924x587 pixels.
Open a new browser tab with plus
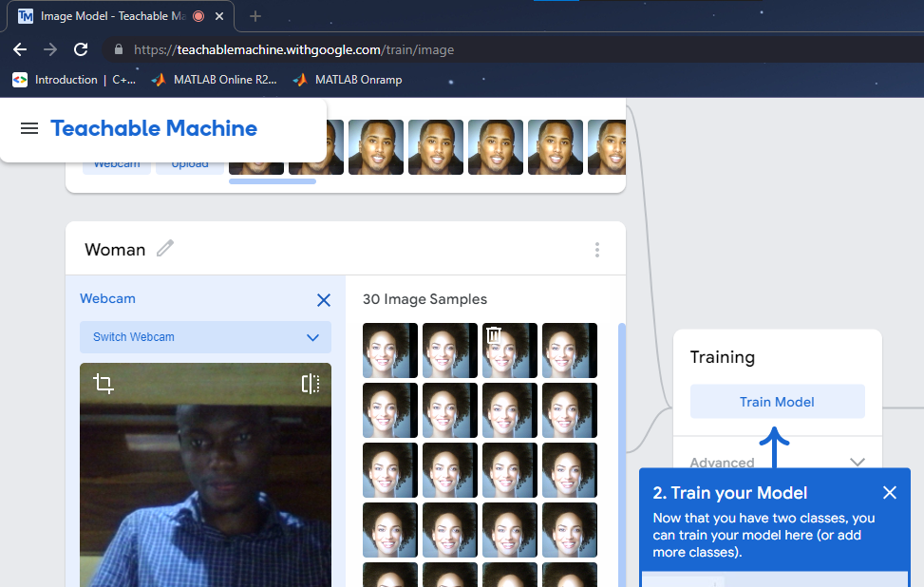coord(255,16)
